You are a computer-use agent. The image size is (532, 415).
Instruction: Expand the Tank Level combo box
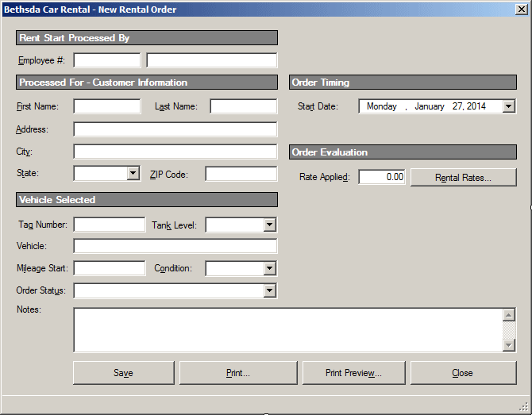coord(269,225)
